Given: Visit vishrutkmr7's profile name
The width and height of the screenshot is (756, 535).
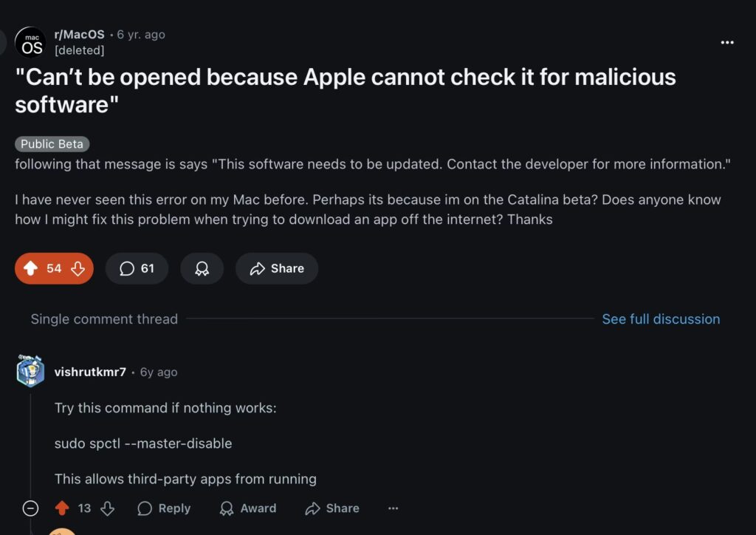Looking at the screenshot, I should tap(90, 372).
